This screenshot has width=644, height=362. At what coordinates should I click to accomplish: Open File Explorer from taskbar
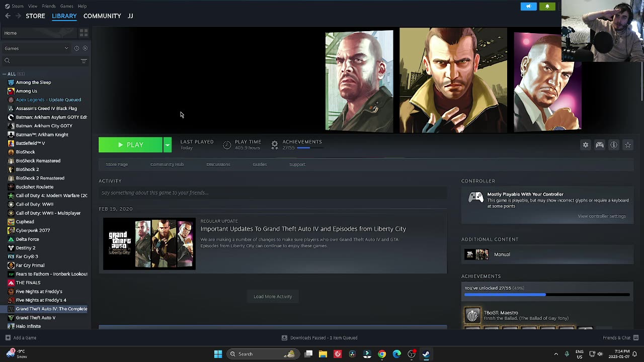tap(323, 354)
